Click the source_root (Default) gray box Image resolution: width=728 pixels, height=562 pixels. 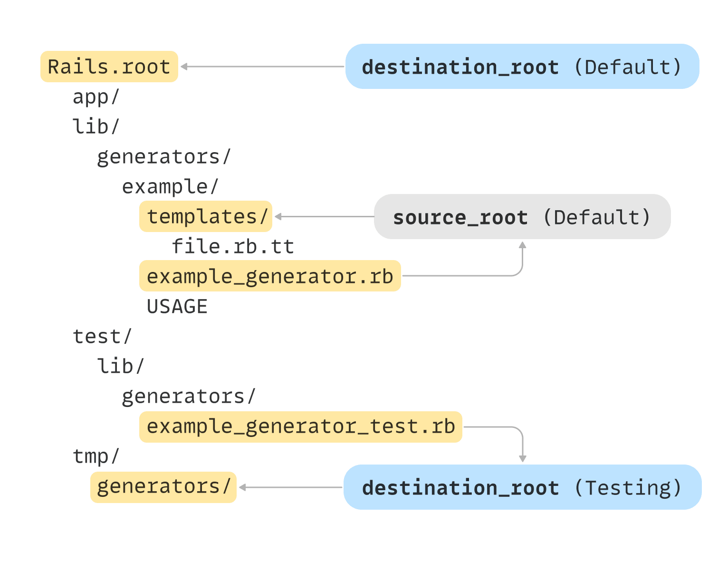[x=522, y=217]
